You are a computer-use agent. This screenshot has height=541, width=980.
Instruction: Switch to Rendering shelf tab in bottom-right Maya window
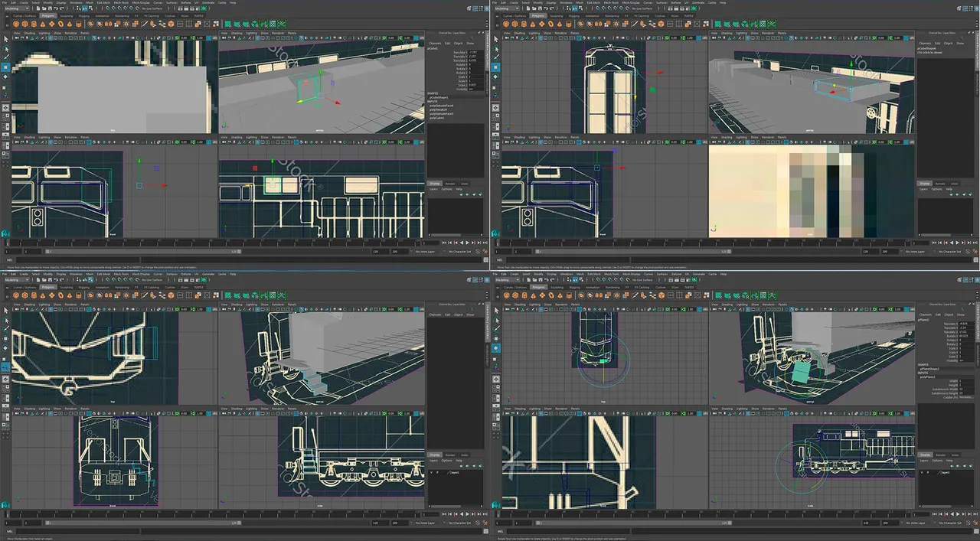[612, 286]
